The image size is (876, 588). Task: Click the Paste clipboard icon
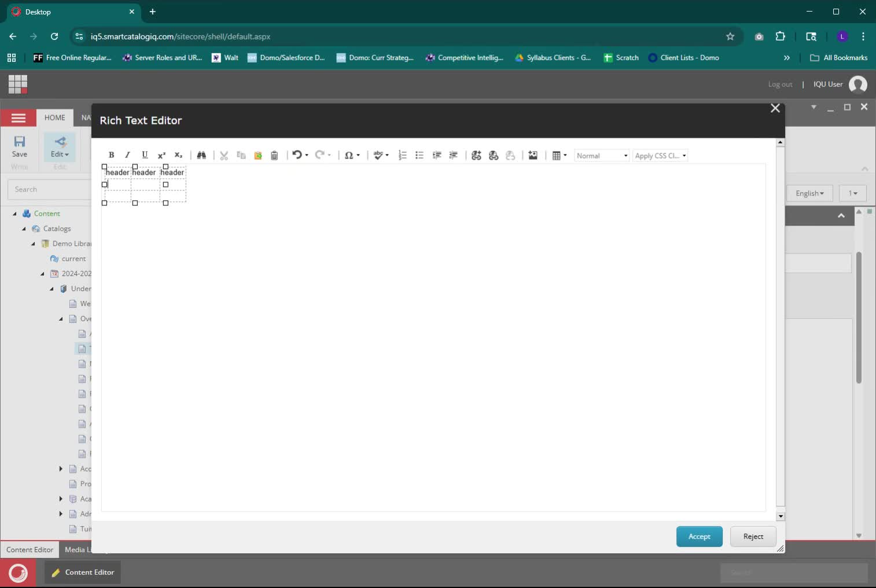click(x=275, y=155)
